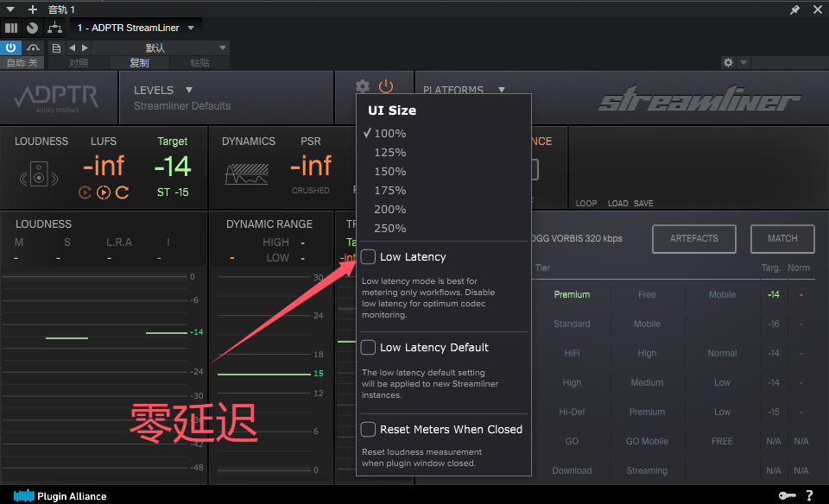Expand the PLATFORMS dropdown

(x=502, y=91)
